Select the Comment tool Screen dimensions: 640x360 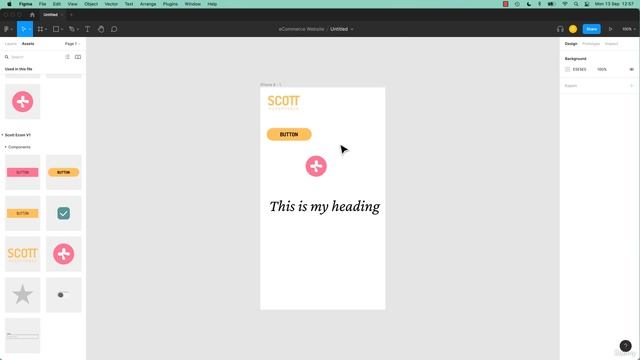pos(114,29)
